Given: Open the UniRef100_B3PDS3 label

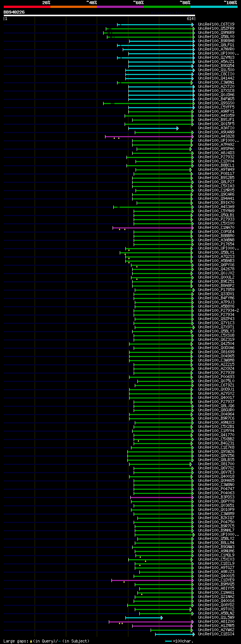Looking at the screenshot, I should (x=216, y=497).
